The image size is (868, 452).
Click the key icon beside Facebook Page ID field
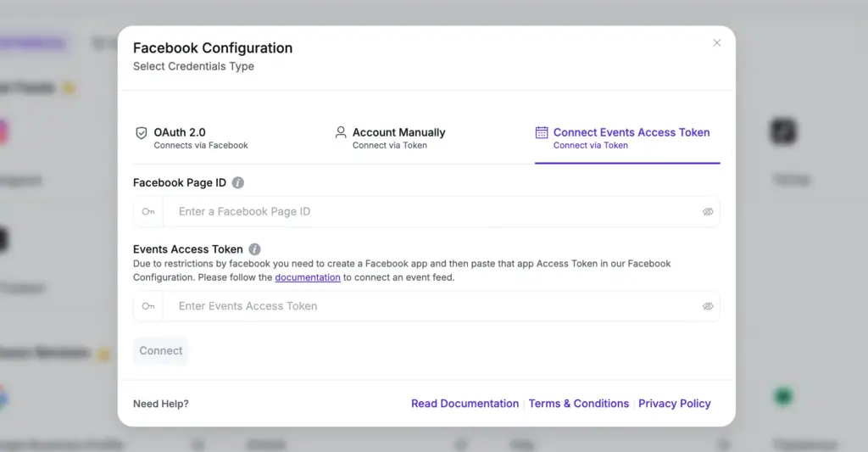[x=148, y=212]
